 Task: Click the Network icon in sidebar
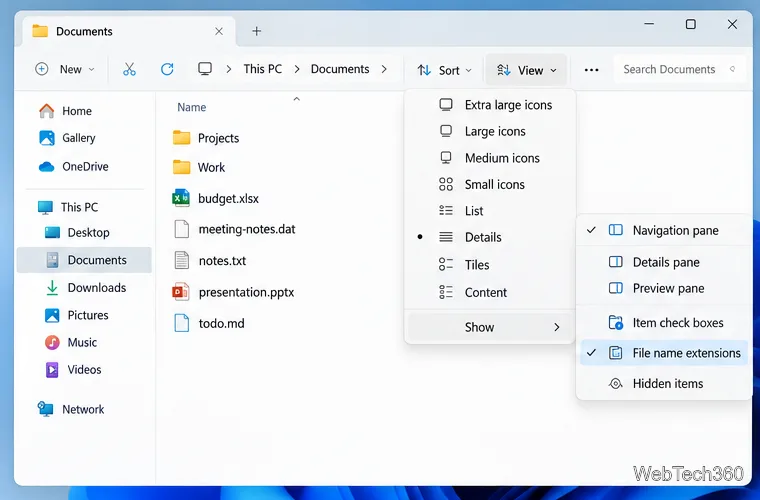46,409
